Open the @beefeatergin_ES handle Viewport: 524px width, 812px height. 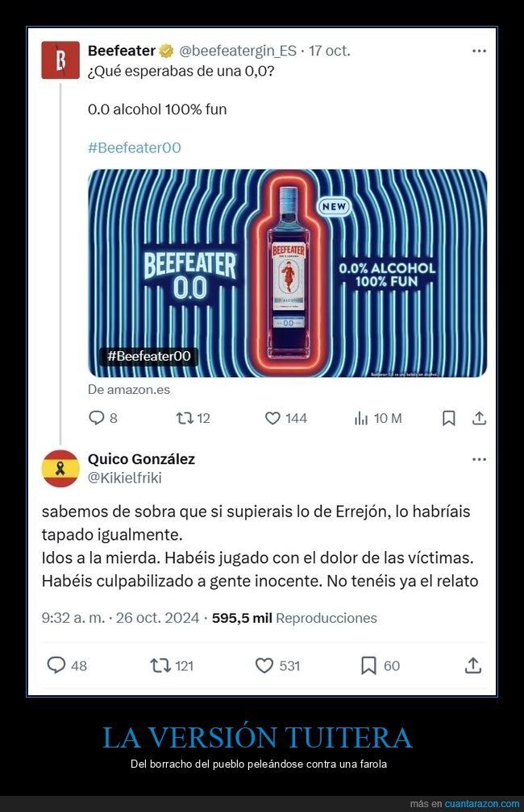click(x=237, y=51)
